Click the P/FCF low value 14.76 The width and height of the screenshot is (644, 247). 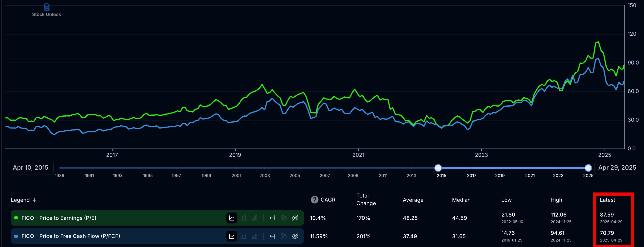[508, 233]
